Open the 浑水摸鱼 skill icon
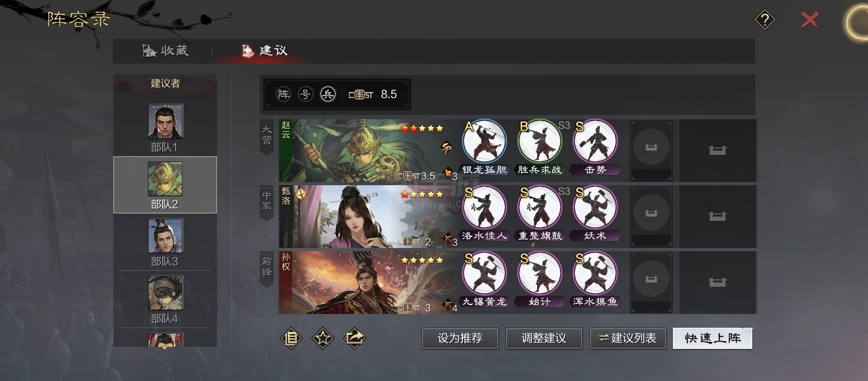 (x=595, y=273)
